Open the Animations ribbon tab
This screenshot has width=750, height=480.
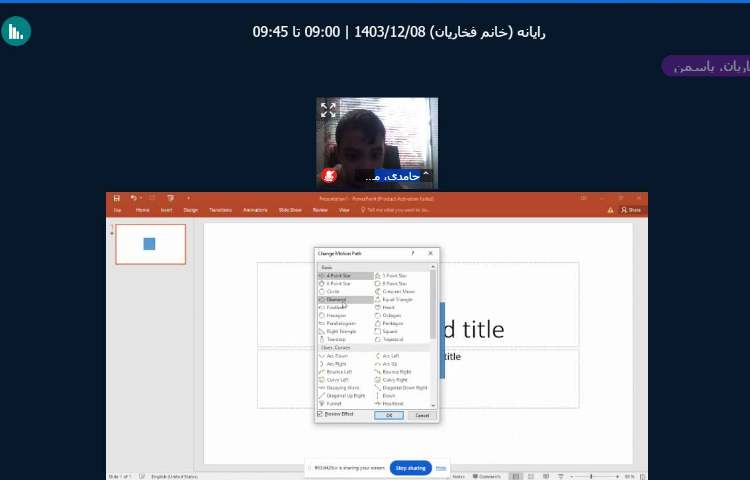tap(255, 210)
